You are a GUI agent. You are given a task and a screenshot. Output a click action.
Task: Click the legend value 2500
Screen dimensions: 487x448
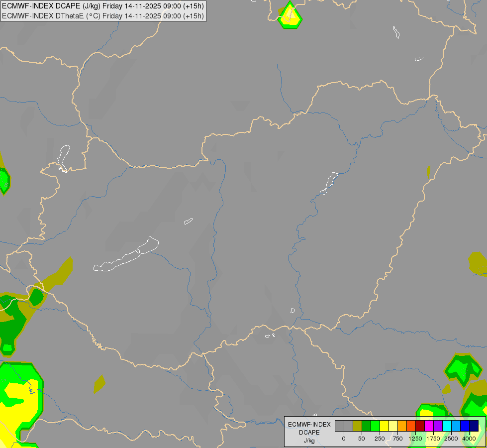(451, 439)
